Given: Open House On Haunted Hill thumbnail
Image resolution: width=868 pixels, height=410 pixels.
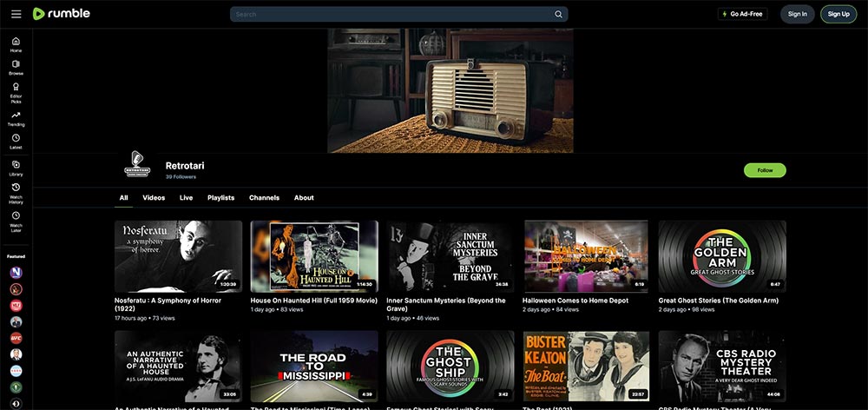Looking at the screenshot, I should (x=314, y=256).
